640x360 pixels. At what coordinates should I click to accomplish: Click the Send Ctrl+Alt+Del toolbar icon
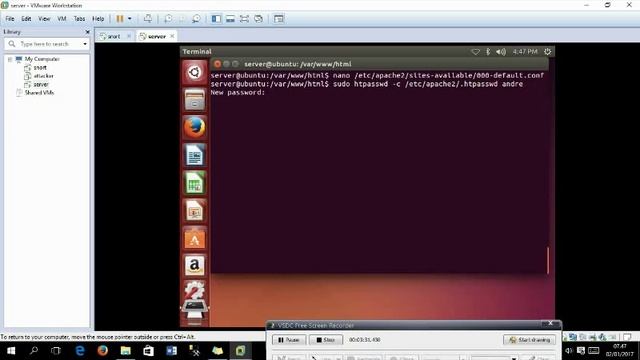tap(148, 19)
